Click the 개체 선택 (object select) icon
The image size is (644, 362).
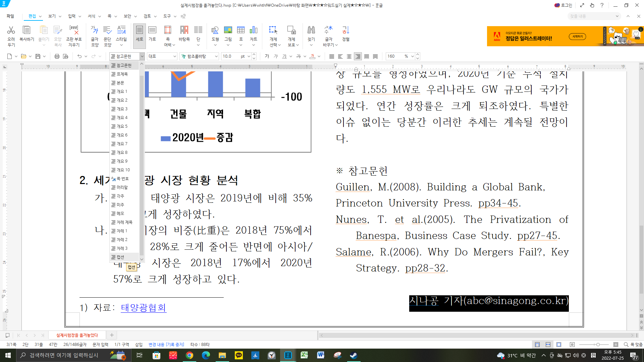coord(273,30)
